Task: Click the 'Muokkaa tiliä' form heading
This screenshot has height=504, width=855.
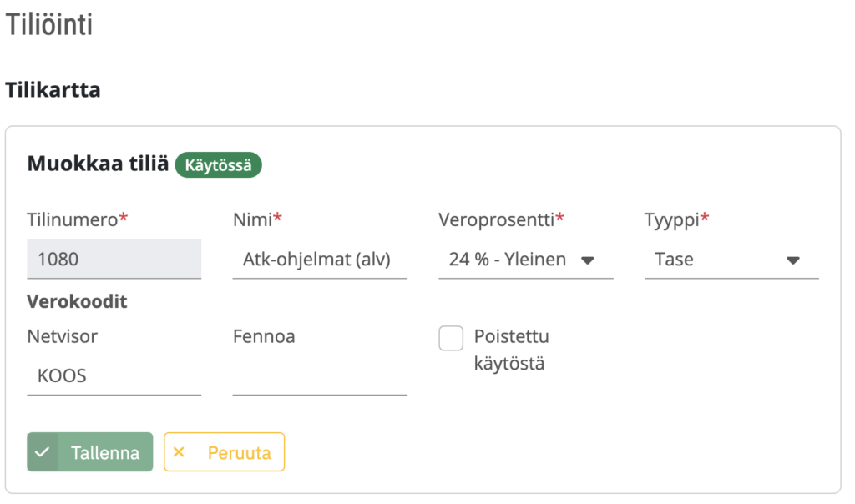Action: point(99,164)
